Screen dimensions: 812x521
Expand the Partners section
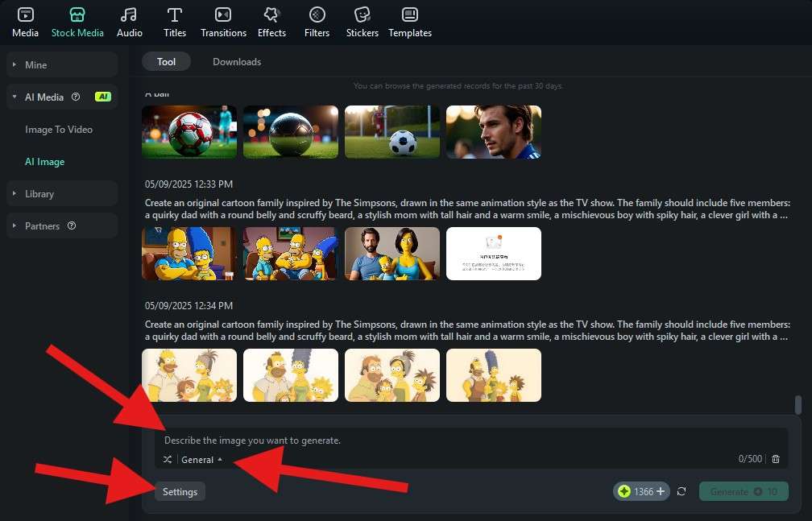tap(62, 225)
